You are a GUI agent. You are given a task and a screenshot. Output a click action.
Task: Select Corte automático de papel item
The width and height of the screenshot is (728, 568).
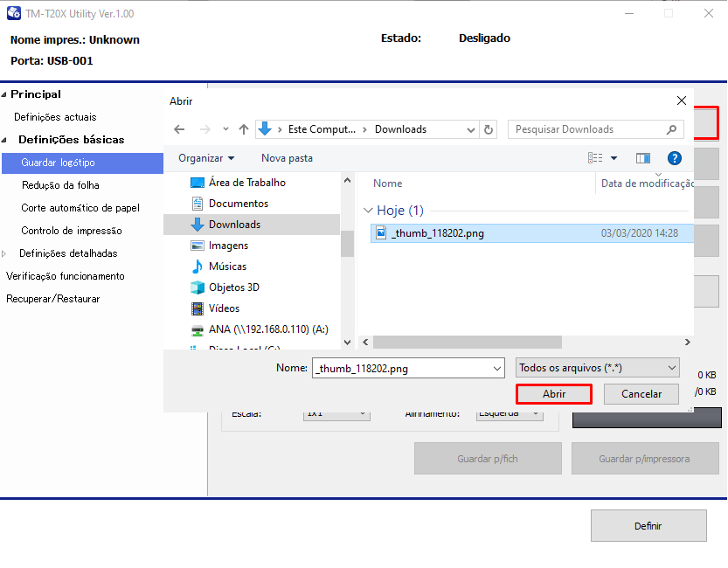point(80,208)
